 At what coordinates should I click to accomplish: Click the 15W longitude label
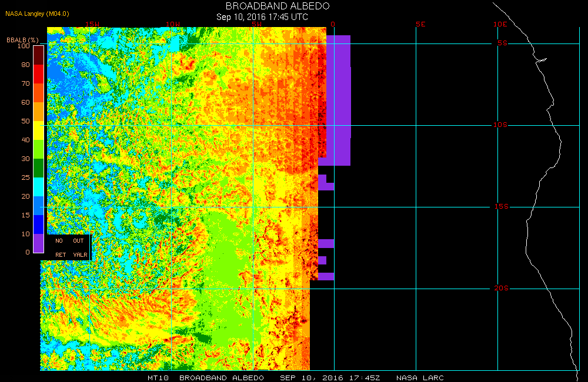(92, 24)
